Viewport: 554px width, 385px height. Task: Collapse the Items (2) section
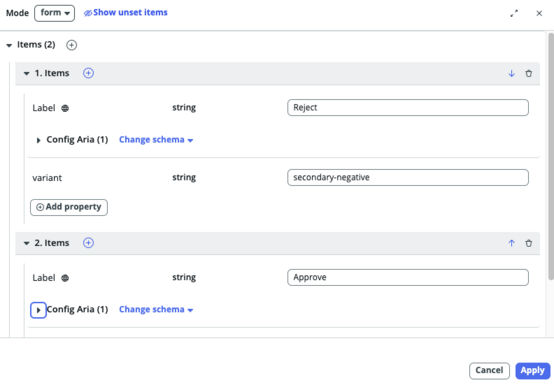[9, 45]
